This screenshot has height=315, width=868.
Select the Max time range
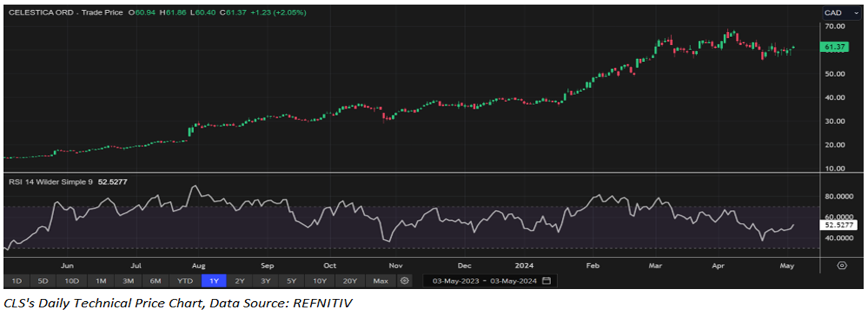[380, 280]
